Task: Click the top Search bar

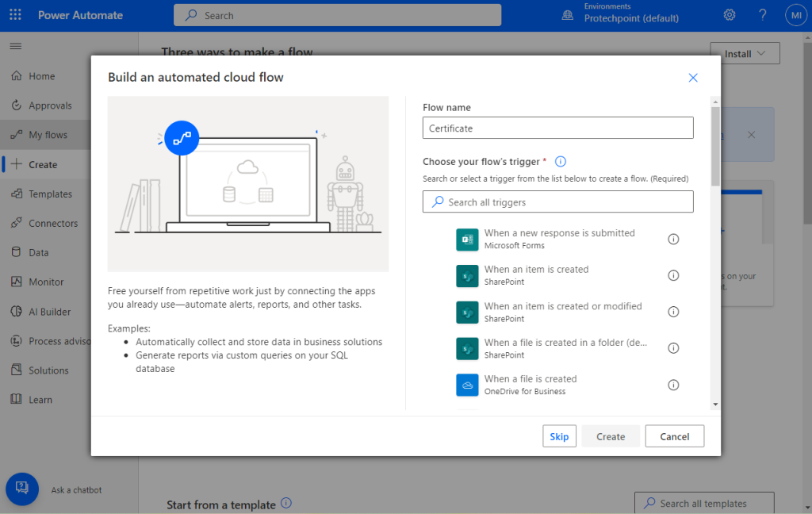Action: click(337, 15)
